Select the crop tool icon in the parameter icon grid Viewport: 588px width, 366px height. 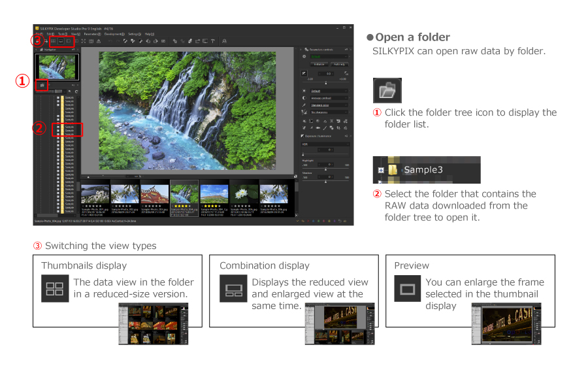coord(338,128)
